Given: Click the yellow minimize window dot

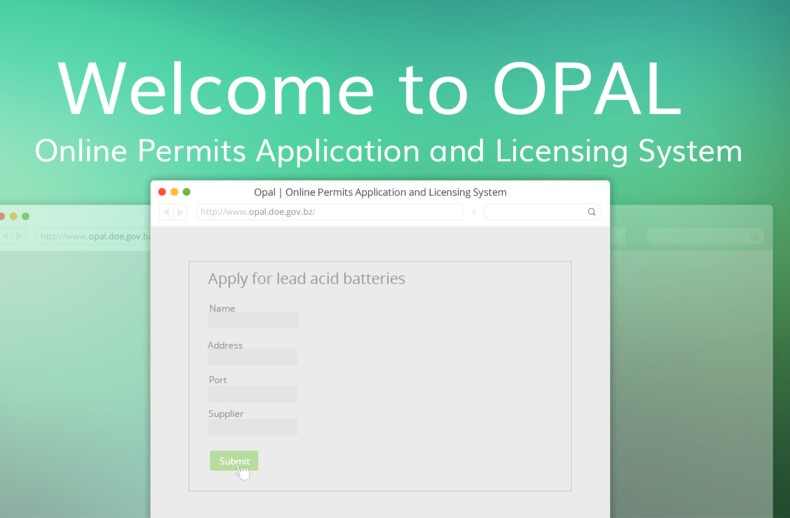Looking at the screenshot, I should (x=174, y=192).
